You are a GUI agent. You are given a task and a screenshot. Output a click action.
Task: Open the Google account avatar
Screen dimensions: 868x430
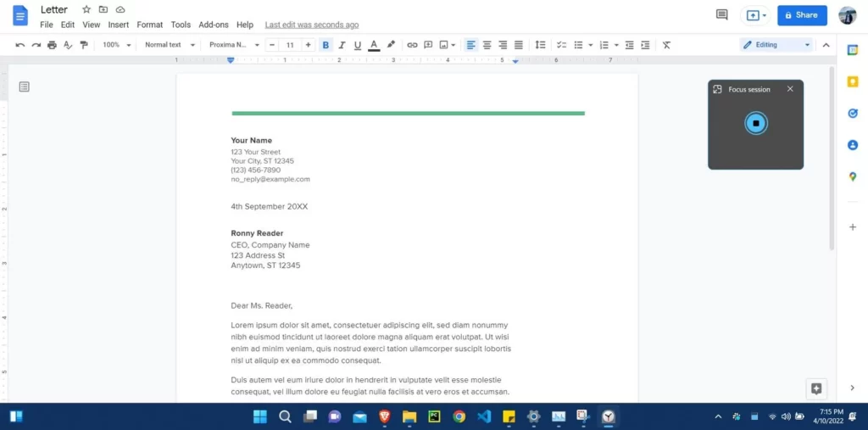click(x=848, y=15)
